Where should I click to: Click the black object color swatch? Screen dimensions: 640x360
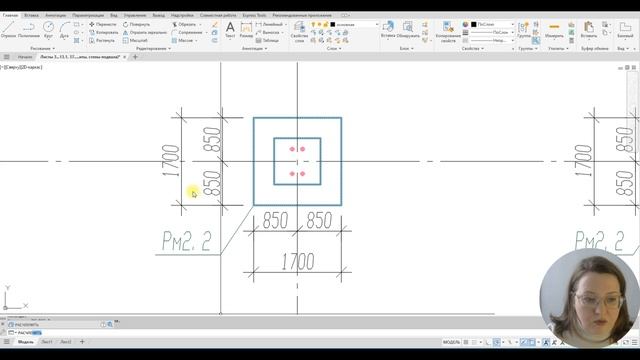473,24
